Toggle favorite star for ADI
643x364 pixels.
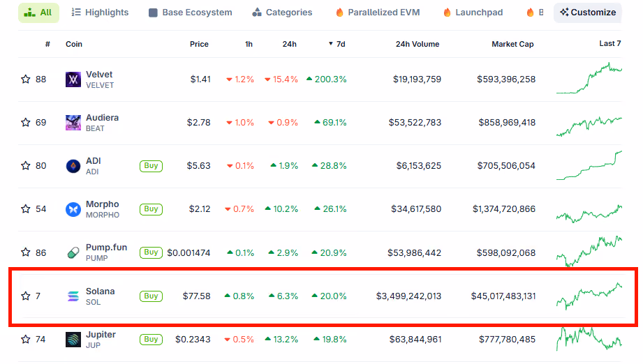[x=25, y=165]
